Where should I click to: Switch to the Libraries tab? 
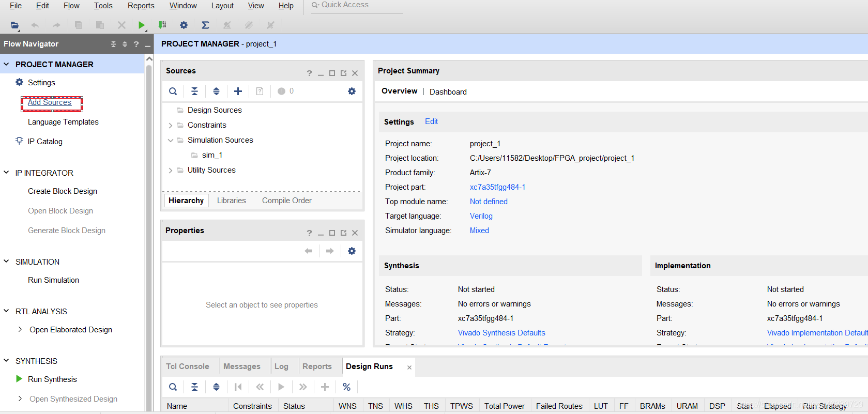coord(232,201)
